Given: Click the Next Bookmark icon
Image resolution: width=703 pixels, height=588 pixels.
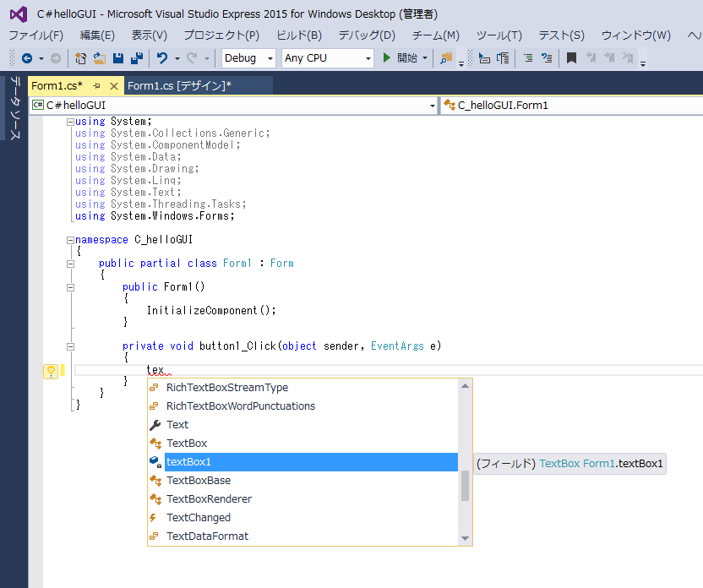Looking at the screenshot, I should click(609, 58).
